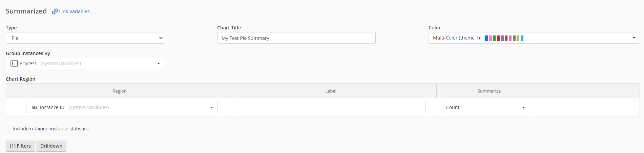
Task: Click the empty Label input field
Action: [x=329, y=107]
